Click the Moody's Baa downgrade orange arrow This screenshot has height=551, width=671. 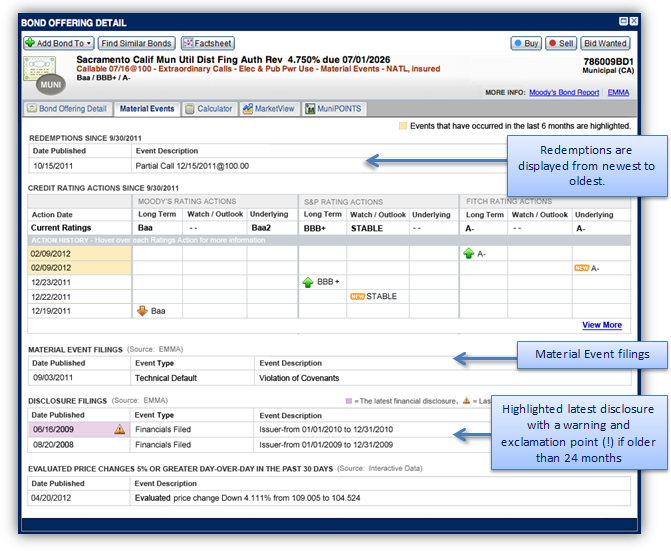click(142, 311)
